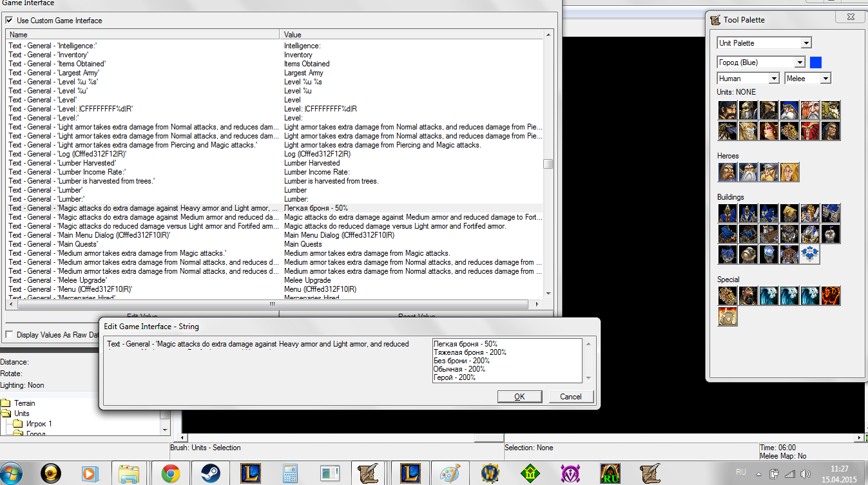Open Paint from the taskbar
This screenshot has height=485, width=868.
coord(450,473)
